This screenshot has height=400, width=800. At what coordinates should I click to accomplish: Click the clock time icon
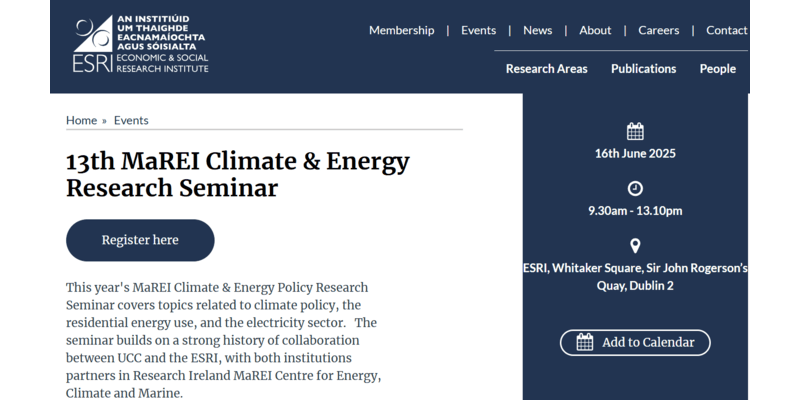[x=635, y=188]
